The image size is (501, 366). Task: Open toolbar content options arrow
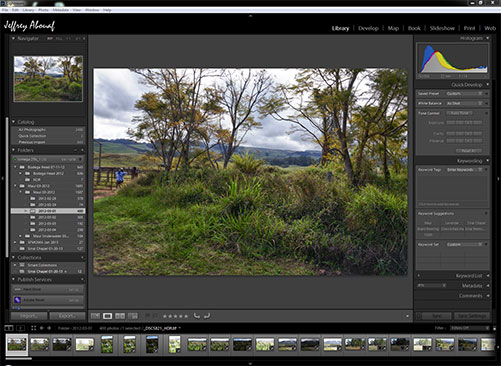407,316
